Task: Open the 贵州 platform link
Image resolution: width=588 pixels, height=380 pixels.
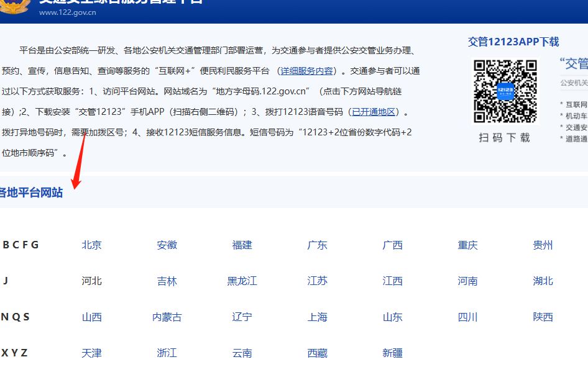Action: click(x=543, y=245)
